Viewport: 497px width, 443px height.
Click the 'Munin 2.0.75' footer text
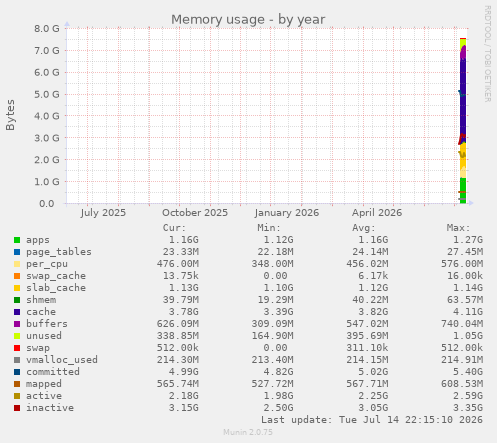(x=248, y=432)
